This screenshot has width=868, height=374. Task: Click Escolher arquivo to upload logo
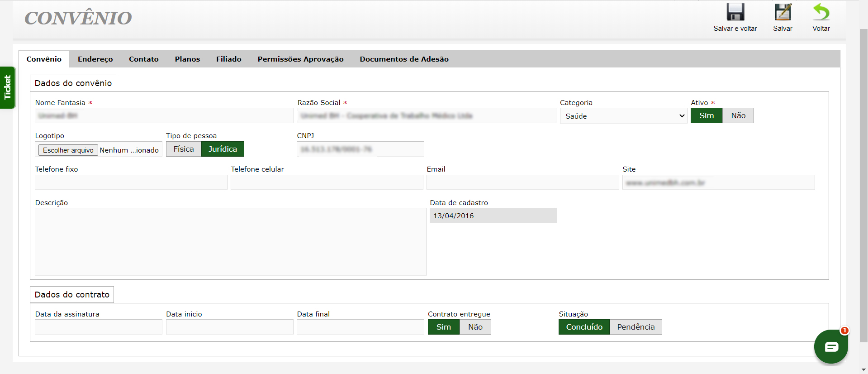pos(68,150)
